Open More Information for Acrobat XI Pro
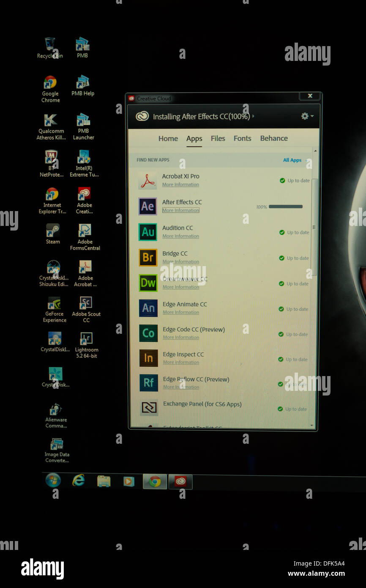Screen dimensions: 366x588 [x=180, y=185]
